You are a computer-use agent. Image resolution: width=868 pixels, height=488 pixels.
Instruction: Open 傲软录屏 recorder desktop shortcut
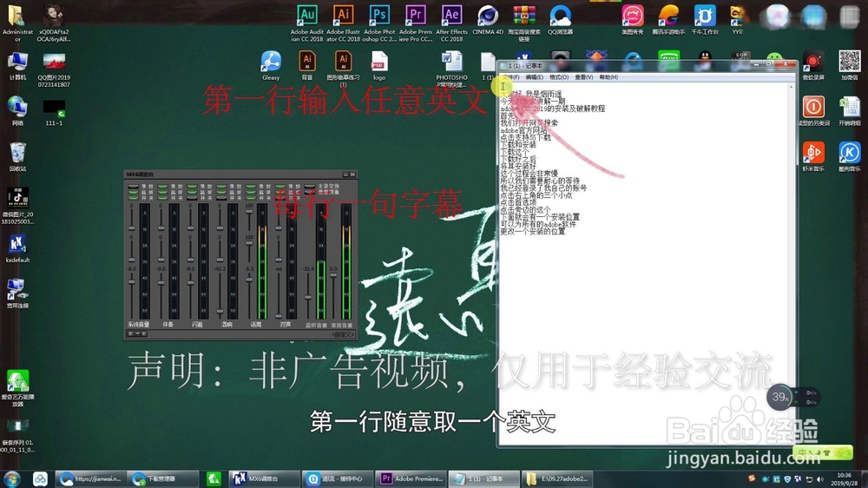pyautogui.click(x=813, y=65)
